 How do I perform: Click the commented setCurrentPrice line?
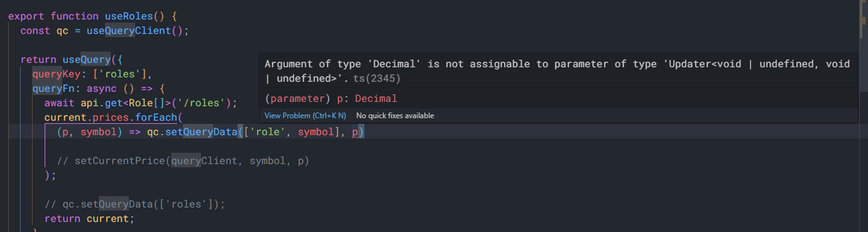[x=183, y=161]
